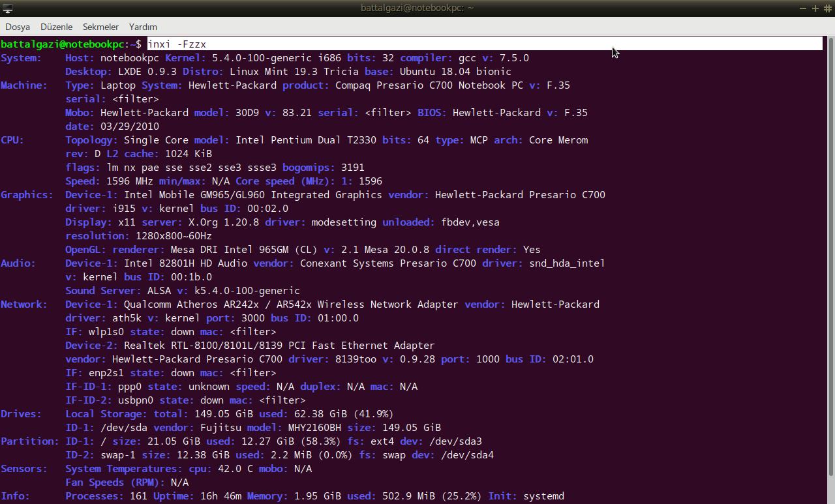The height and width of the screenshot is (504, 835).
Task: Click the 'Sensors:' section label
Action: [24, 469]
